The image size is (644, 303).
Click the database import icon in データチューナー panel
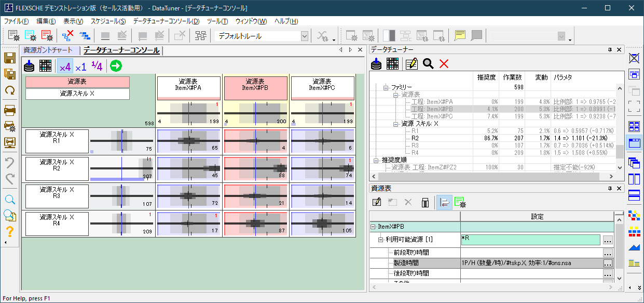click(377, 63)
